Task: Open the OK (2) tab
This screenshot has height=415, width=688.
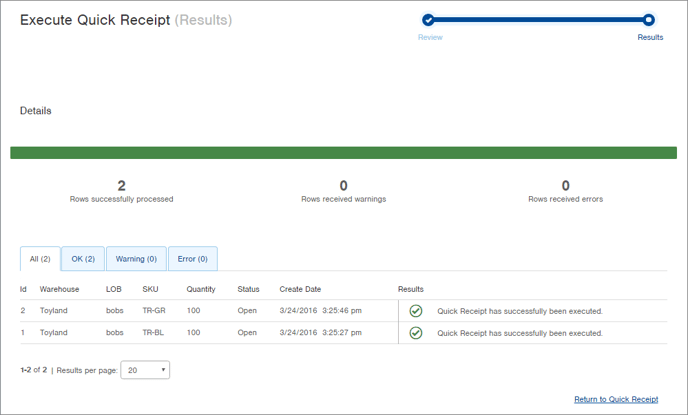Action: click(x=83, y=259)
